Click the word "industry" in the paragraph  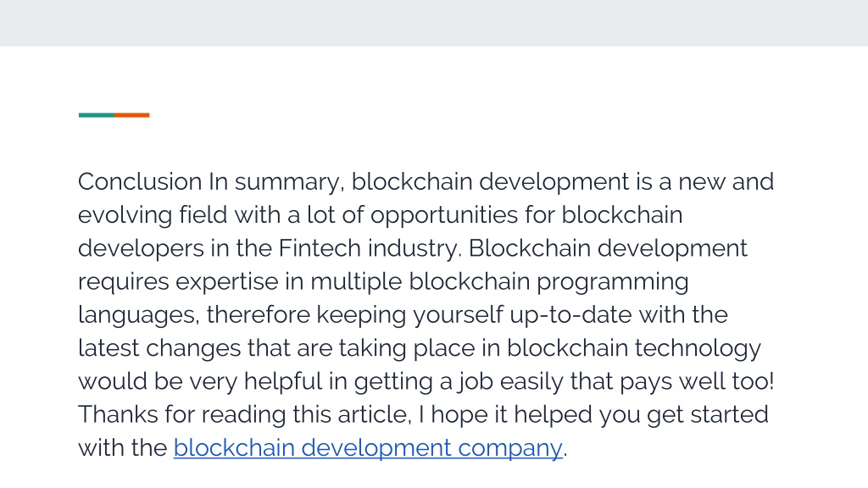[x=414, y=249]
